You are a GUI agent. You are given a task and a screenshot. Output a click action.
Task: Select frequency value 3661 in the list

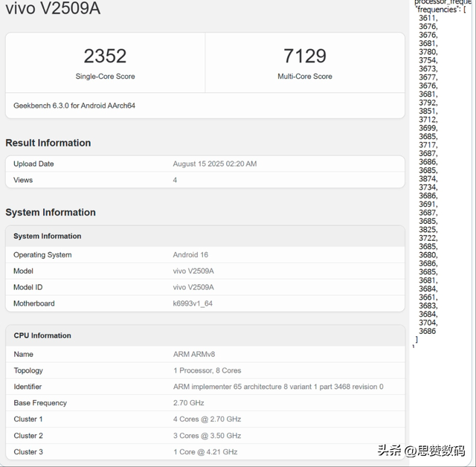[x=428, y=297]
